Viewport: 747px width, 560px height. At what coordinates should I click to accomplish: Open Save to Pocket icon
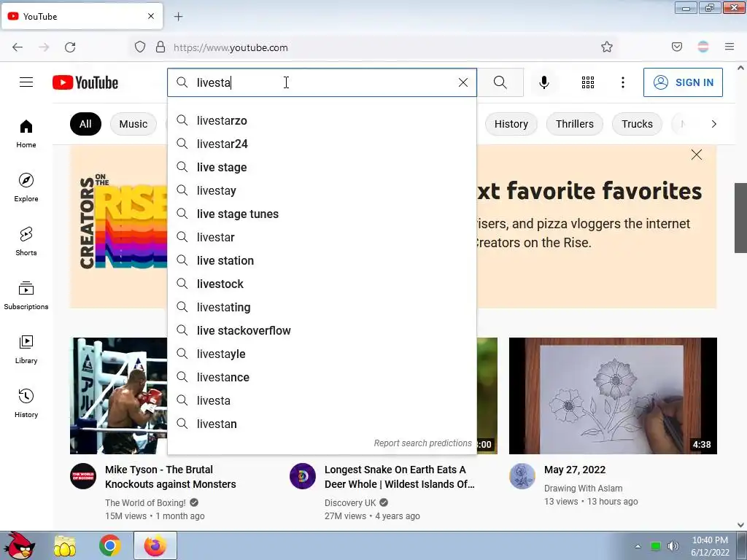point(676,47)
